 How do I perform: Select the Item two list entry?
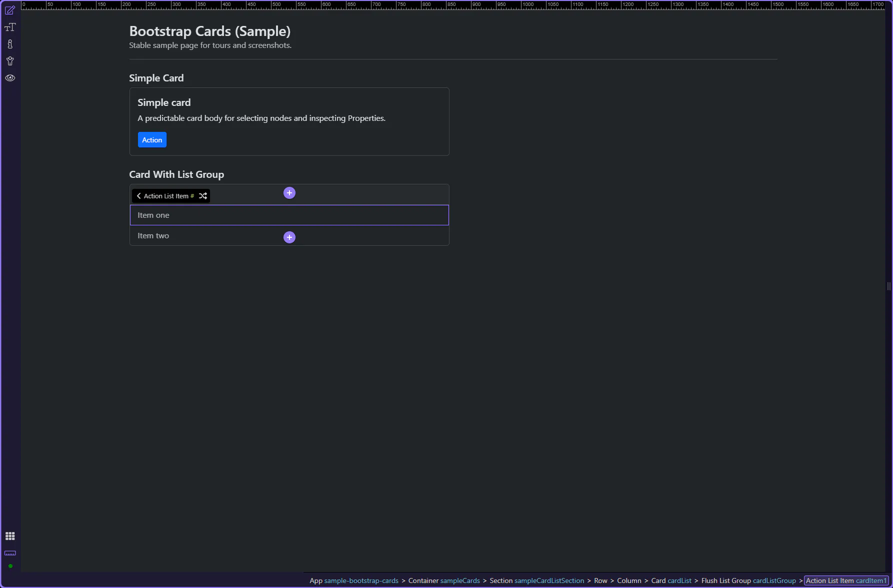[x=153, y=236]
